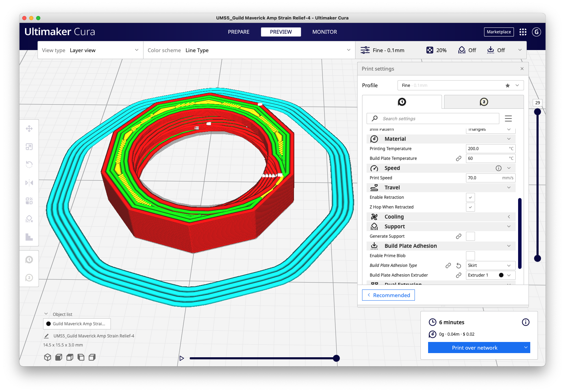Open Per Model Settings tool
Image resolution: width=565 pixels, height=392 pixels.
29,201
